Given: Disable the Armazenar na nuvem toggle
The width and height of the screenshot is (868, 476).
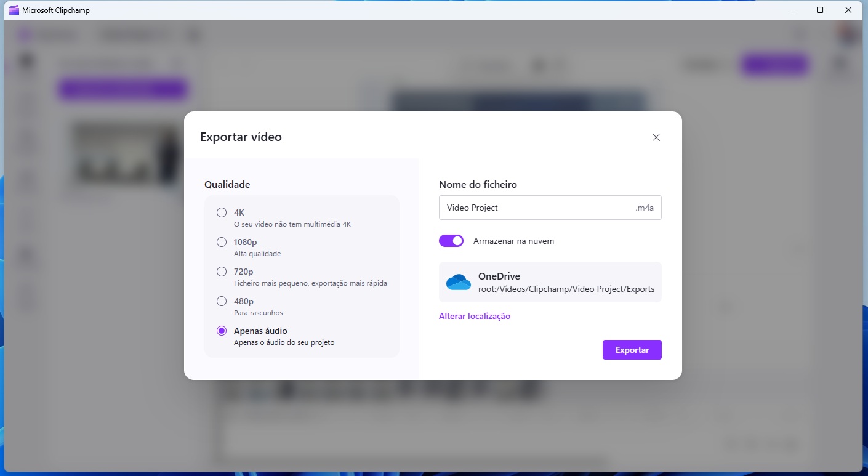Looking at the screenshot, I should [x=451, y=241].
